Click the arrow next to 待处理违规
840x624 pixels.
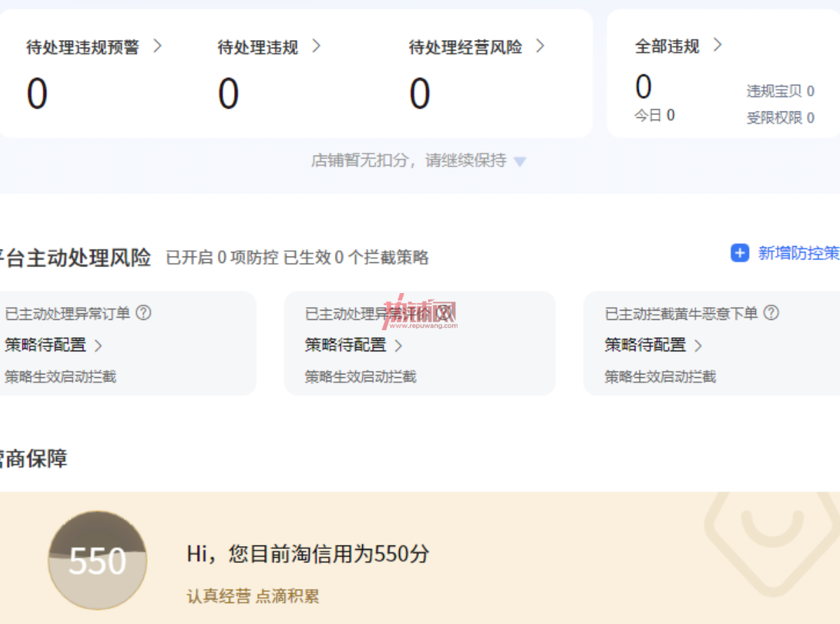click(317, 46)
